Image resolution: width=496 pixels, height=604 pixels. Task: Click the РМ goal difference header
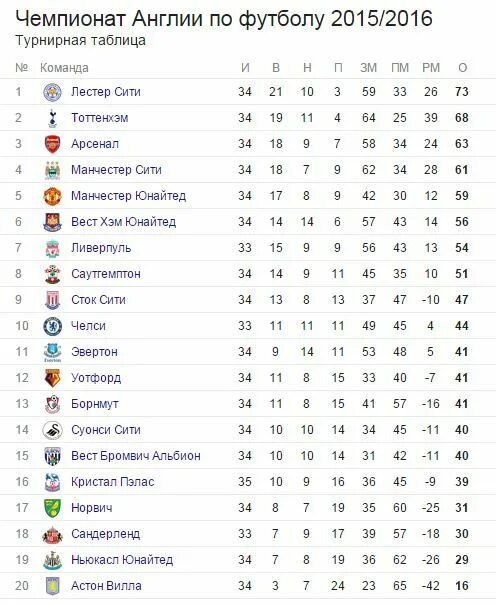click(x=431, y=68)
